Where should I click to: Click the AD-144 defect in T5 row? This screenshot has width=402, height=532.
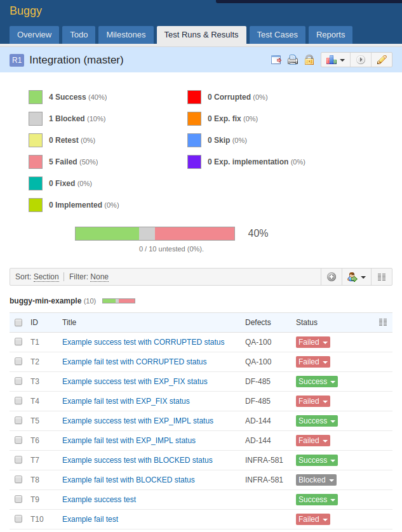(258, 421)
